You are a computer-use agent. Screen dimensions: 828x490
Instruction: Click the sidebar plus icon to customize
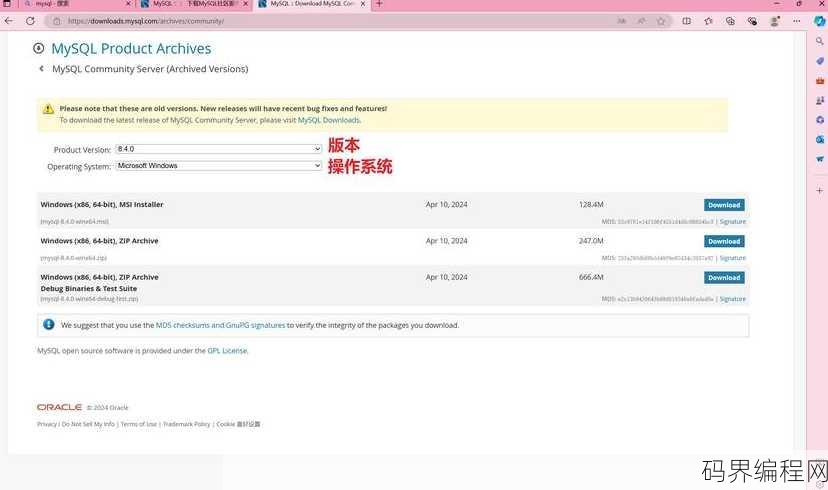pyautogui.click(x=820, y=190)
